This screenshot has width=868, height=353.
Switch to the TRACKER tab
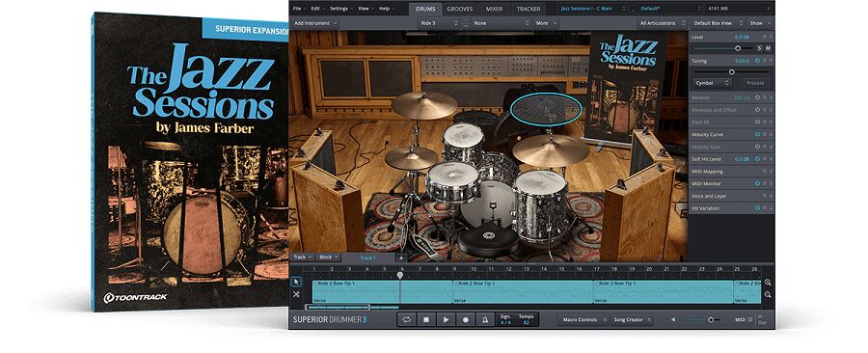[529, 9]
